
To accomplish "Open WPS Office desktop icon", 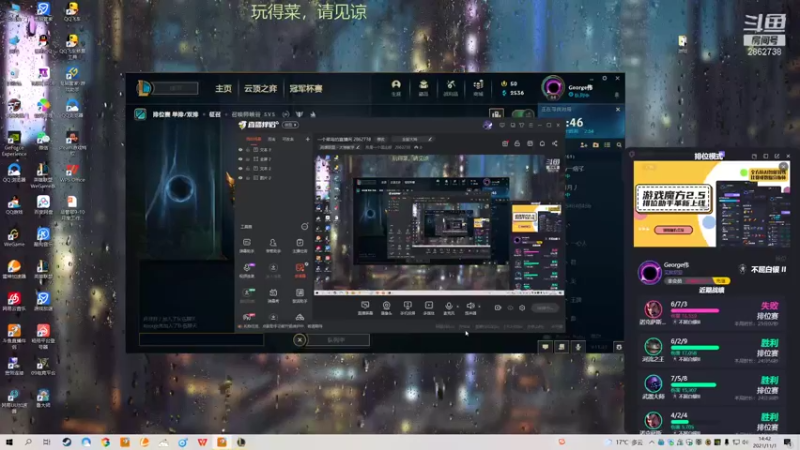I will [72, 173].
